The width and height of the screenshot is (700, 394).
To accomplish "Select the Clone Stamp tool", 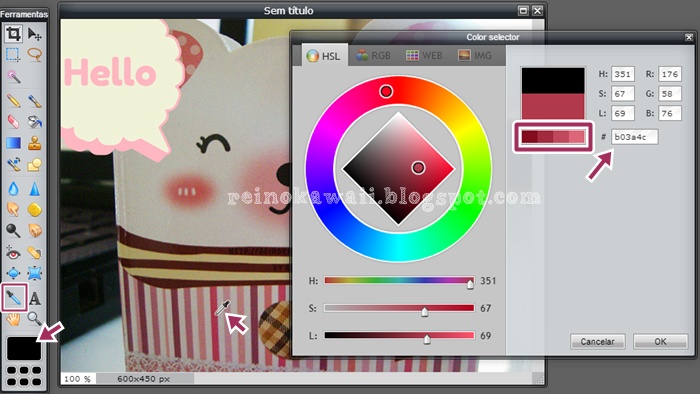I will [x=34, y=143].
